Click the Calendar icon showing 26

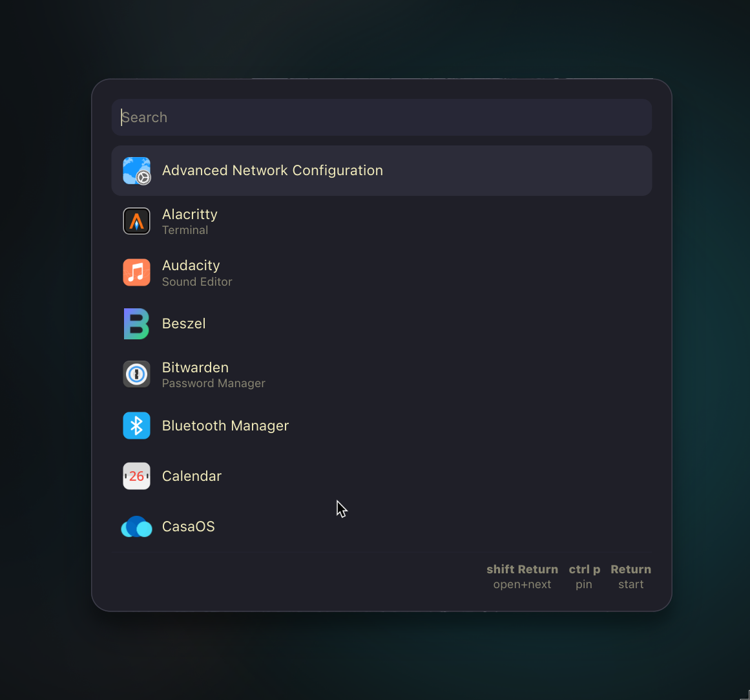tap(136, 476)
